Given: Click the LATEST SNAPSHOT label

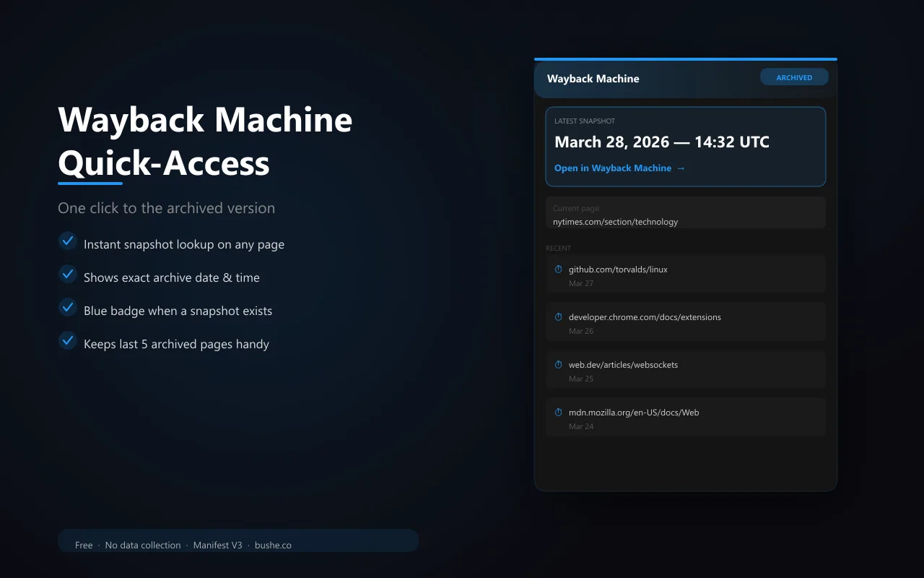Looking at the screenshot, I should 585,121.
